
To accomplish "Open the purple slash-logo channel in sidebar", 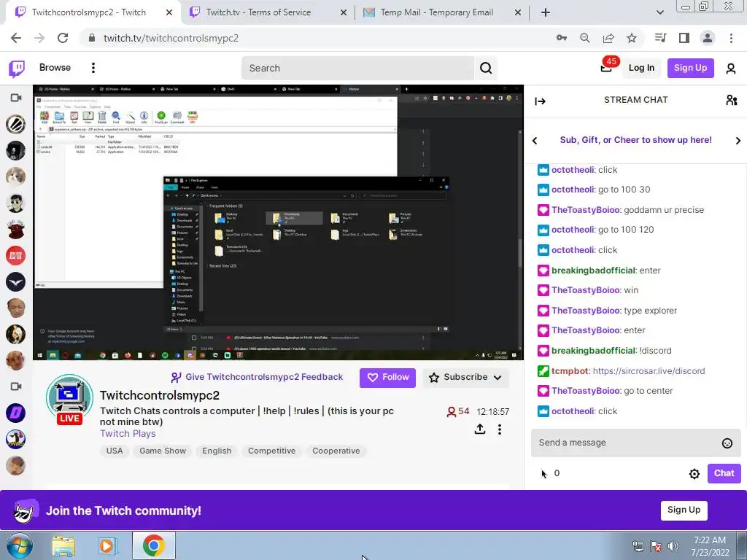I will pos(16,413).
